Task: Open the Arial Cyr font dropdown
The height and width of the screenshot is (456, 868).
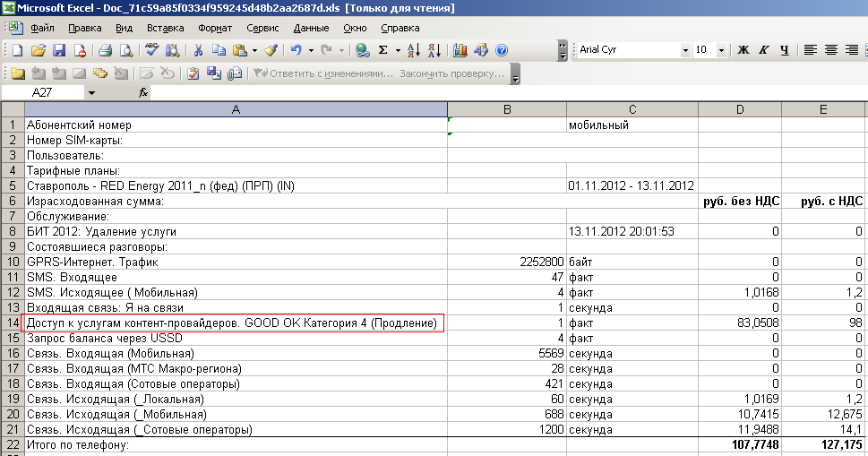Action: 685,50
